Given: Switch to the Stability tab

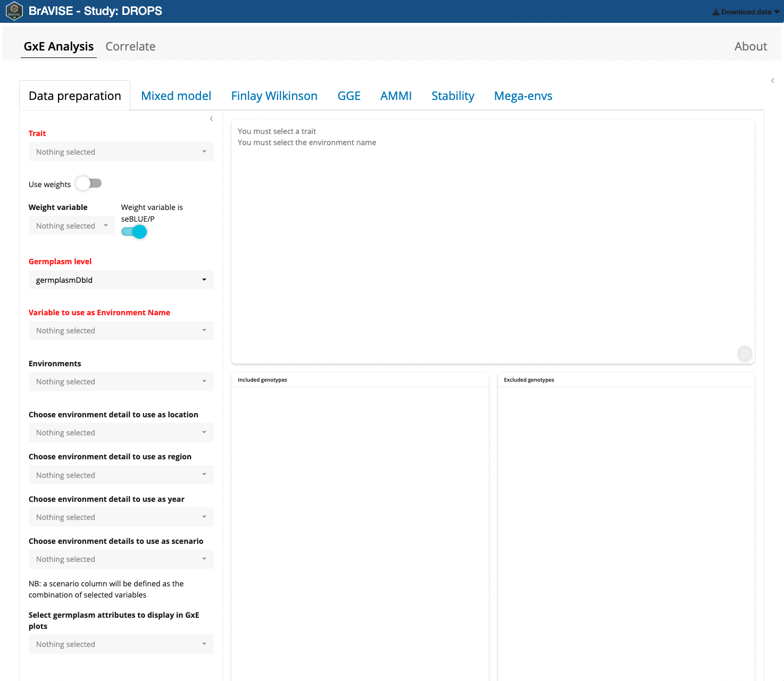Looking at the screenshot, I should (453, 96).
